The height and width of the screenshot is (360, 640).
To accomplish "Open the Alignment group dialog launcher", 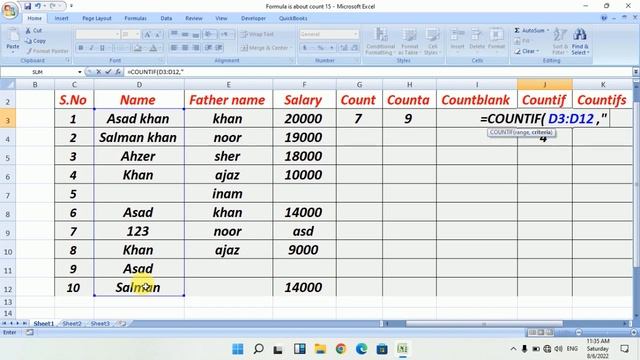I will (x=291, y=60).
